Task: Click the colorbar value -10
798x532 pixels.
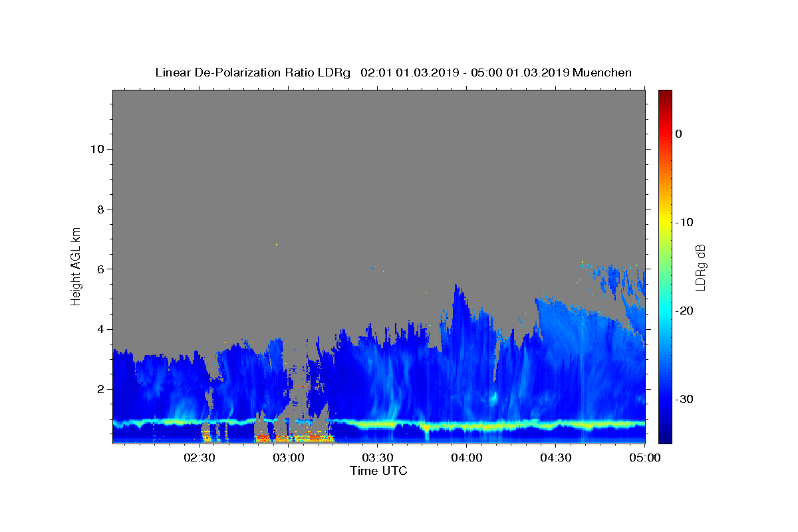Action: [685, 222]
